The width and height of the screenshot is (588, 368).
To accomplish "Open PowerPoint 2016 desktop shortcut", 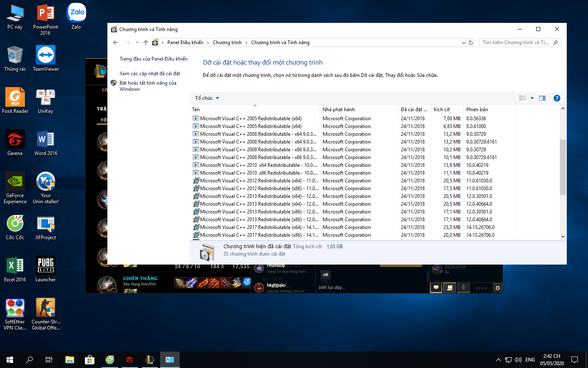I will coord(45,20).
